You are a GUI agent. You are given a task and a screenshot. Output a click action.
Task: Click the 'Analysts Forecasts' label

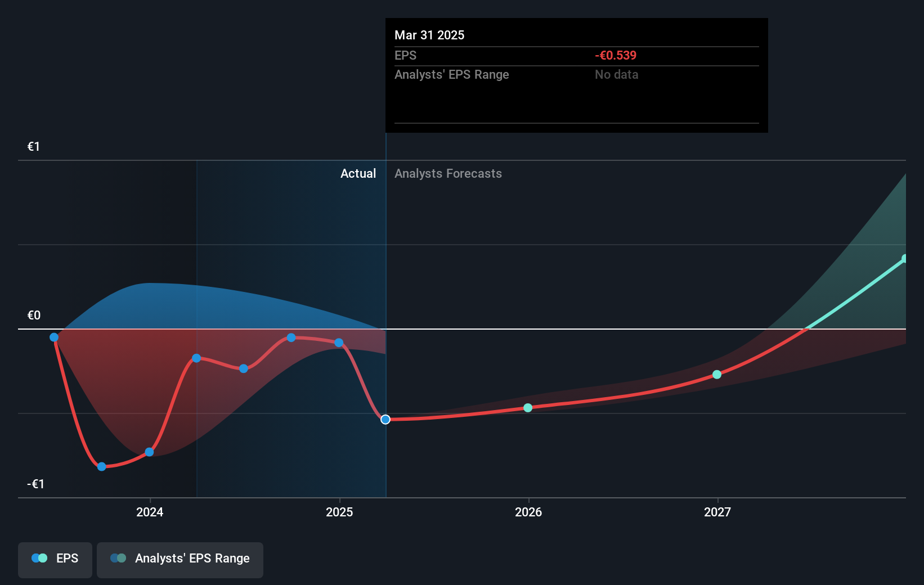(448, 174)
